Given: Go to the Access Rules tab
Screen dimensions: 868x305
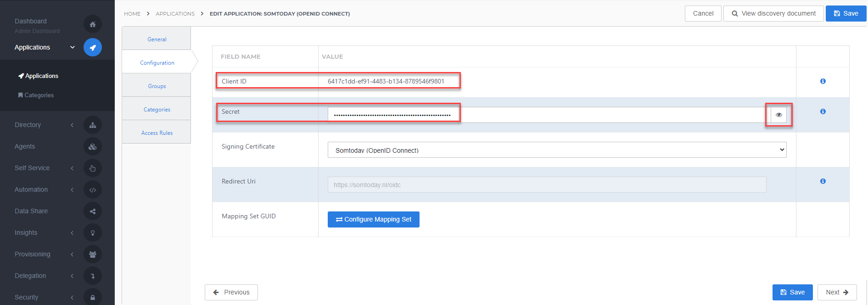Looking at the screenshot, I should coord(157,132).
